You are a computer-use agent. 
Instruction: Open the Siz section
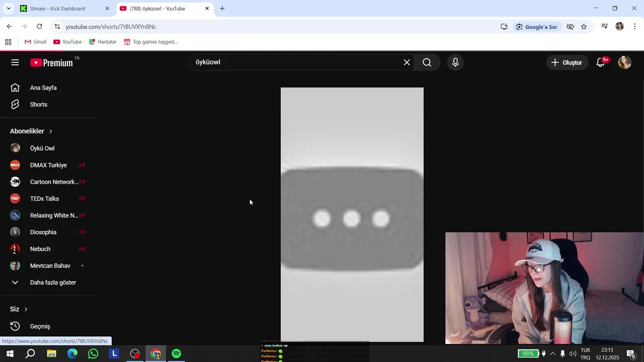[19, 309]
